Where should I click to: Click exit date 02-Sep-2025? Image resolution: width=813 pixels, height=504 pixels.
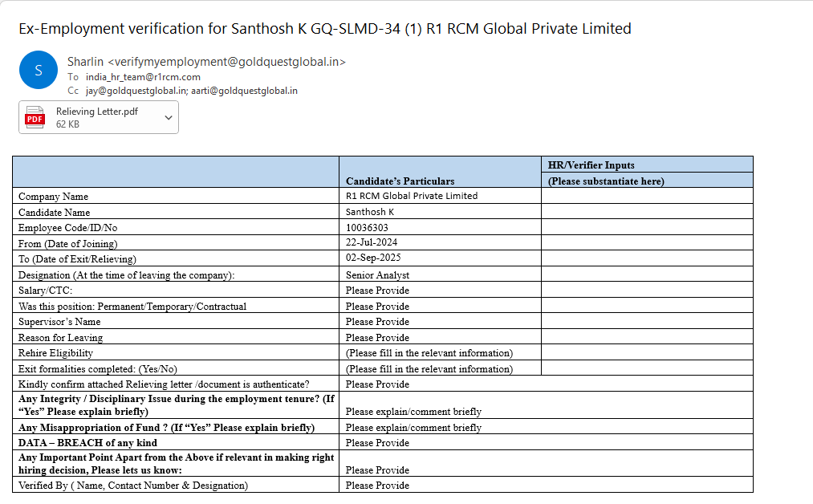point(373,258)
